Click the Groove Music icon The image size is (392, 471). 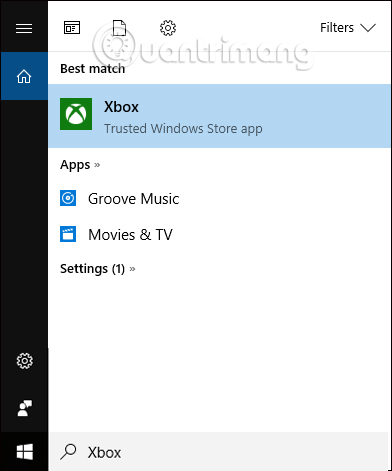[68, 198]
